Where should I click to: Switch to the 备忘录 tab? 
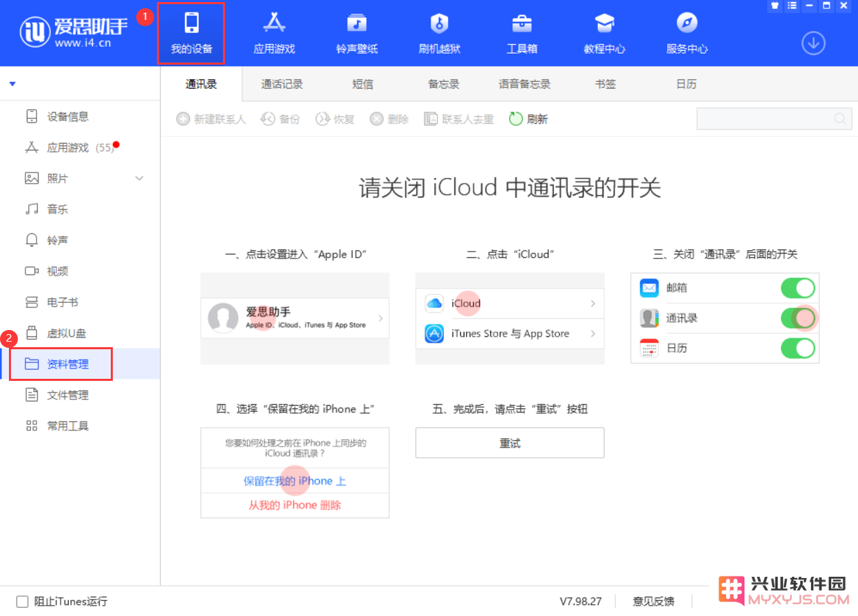(x=444, y=85)
